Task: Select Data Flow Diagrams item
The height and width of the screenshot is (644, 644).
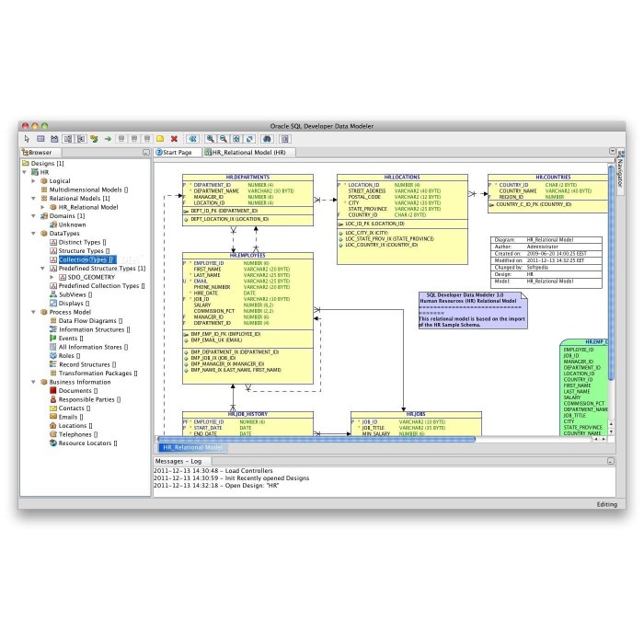Action: pos(86,321)
